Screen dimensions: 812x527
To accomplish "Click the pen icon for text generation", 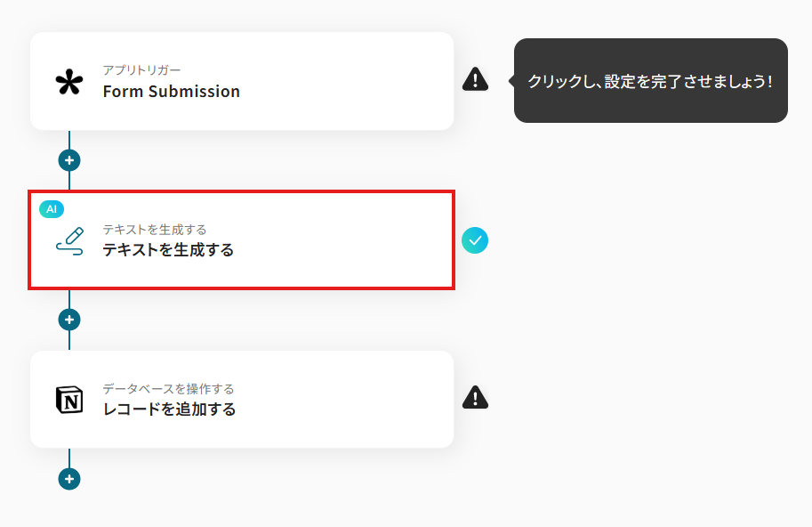I will [x=69, y=241].
